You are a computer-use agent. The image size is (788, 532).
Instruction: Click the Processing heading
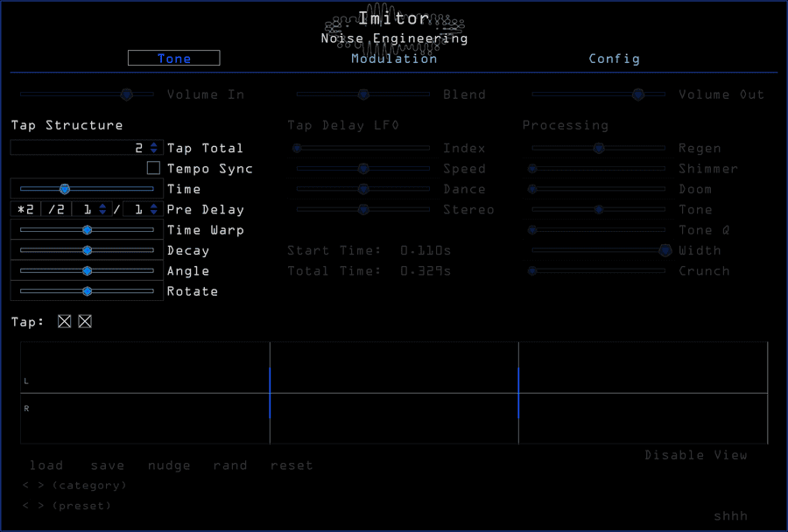point(566,125)
